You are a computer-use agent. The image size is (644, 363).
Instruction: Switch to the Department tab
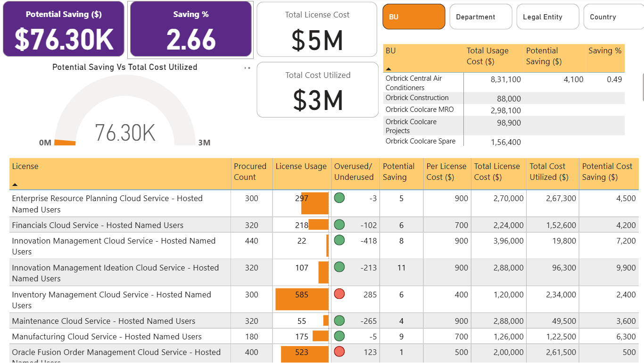click(x=481, y=17)
